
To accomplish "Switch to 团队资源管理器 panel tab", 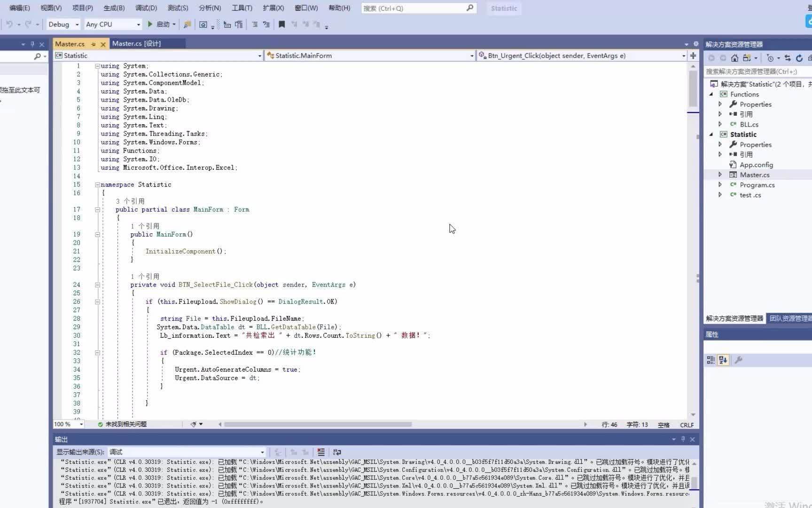I will (789, 318).
